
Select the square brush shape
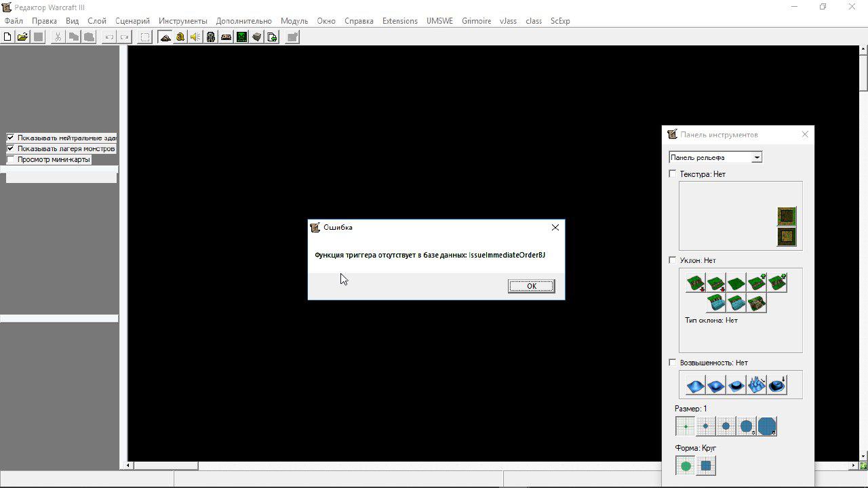tap(706, 466)
